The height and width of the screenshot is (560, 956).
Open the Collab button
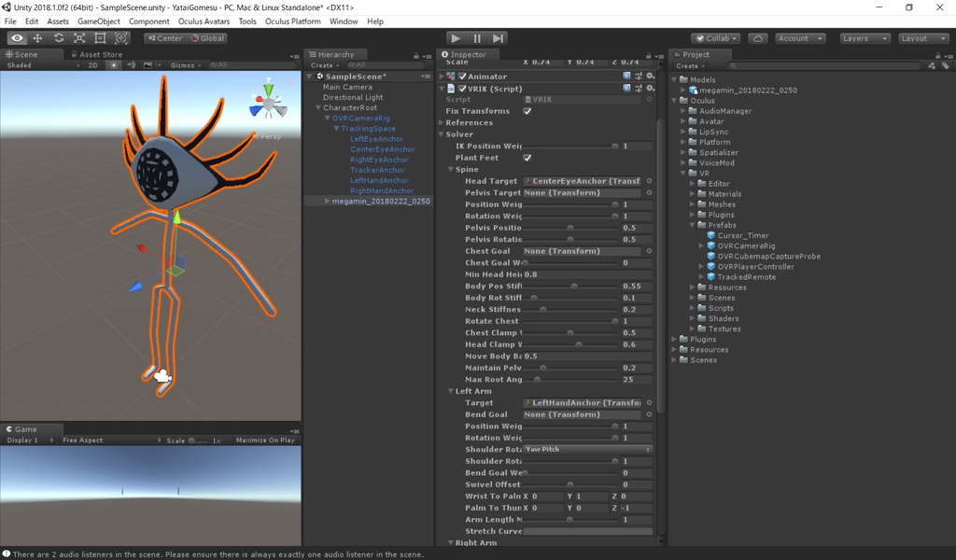point(716,38)
